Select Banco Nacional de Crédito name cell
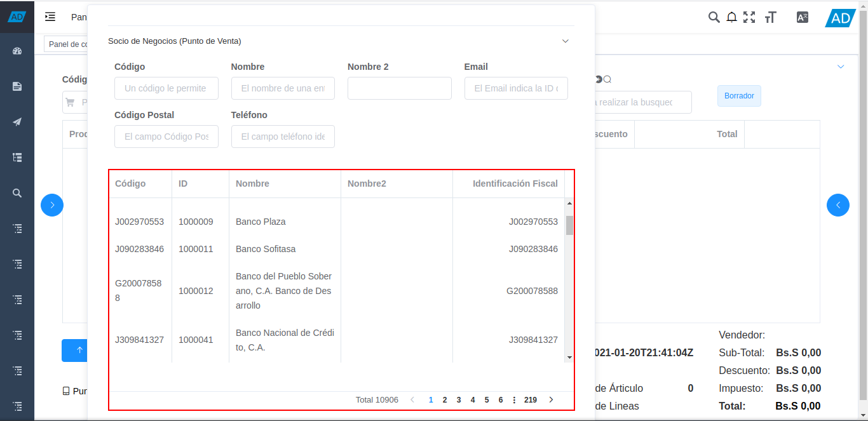This screenshot has width=868, height=421. (285, 340)
